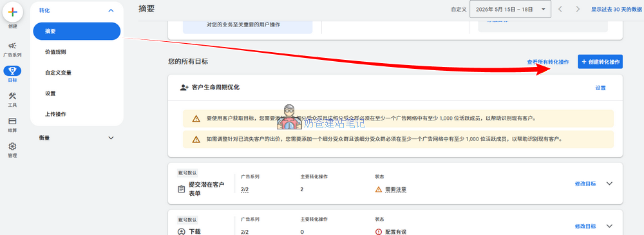
Task: Click the customer lifecycle person-plus icon
Action: click(184, 88)
